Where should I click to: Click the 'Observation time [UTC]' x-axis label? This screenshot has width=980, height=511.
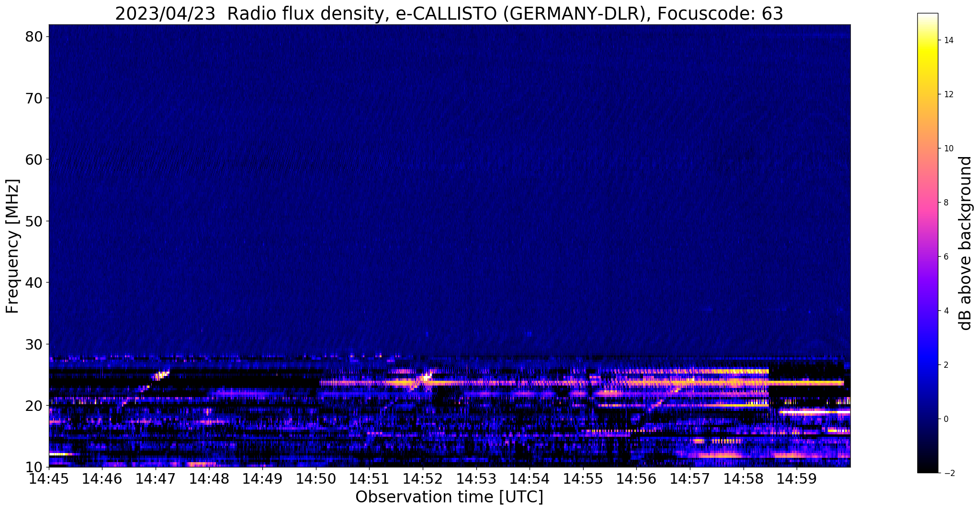(449, 497)
